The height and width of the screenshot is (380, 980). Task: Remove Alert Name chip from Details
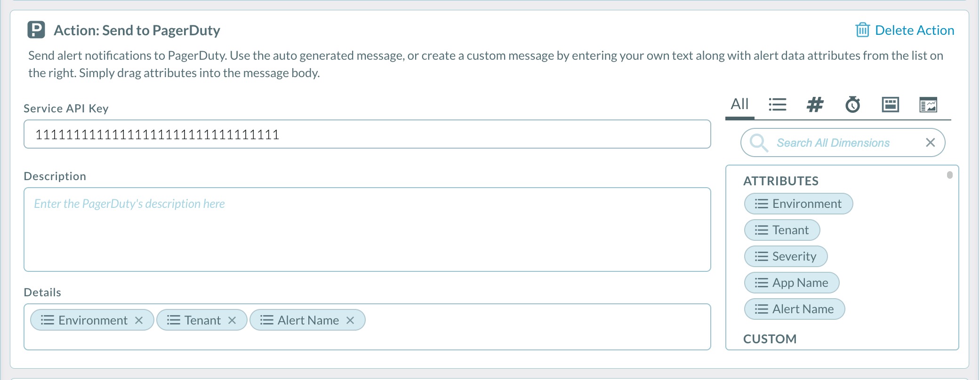(350, 320)
